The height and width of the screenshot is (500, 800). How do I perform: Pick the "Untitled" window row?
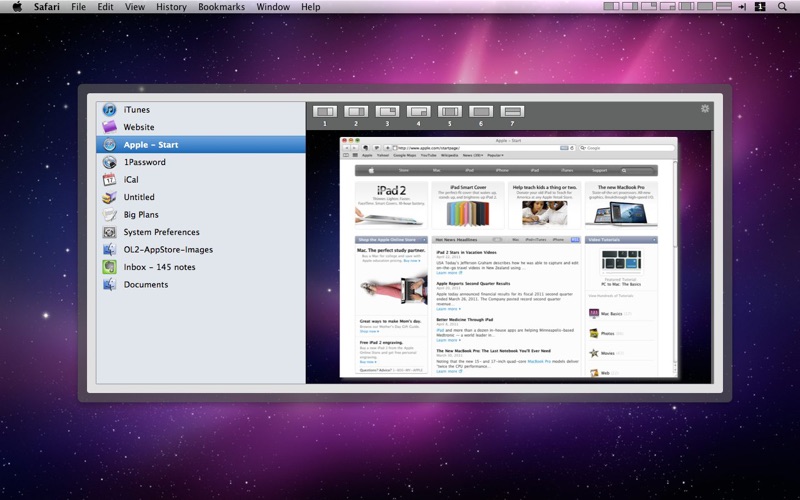click(201, 197)
